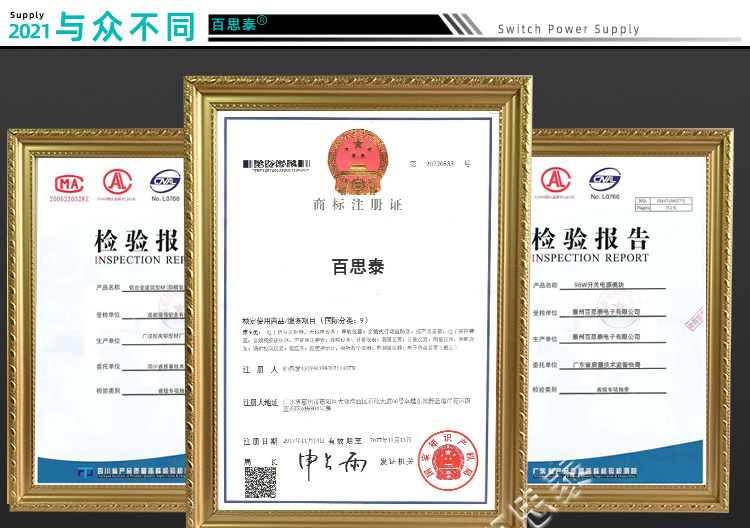Click company name in the '受检单位' row, right report
This screenshot has height=528, width=750.
coord(607,312)
